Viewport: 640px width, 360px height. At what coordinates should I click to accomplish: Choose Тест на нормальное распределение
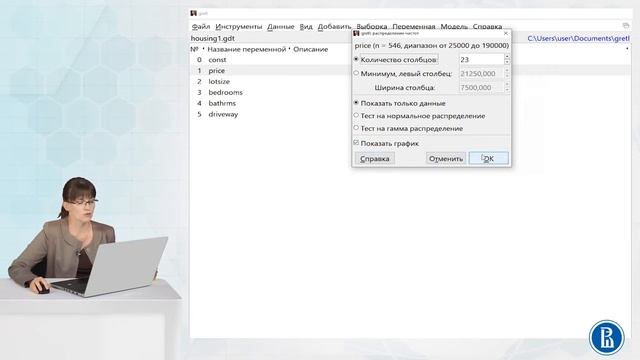[x=356, y=116]
